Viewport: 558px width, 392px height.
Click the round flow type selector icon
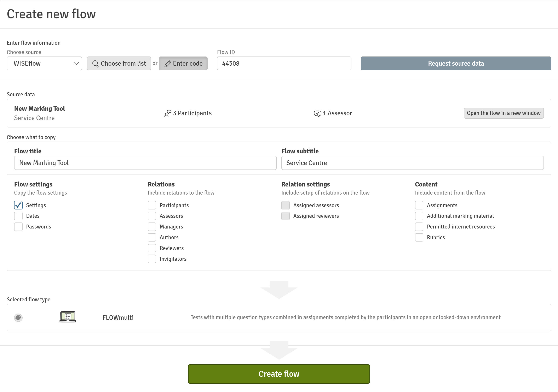click(18, 317)
